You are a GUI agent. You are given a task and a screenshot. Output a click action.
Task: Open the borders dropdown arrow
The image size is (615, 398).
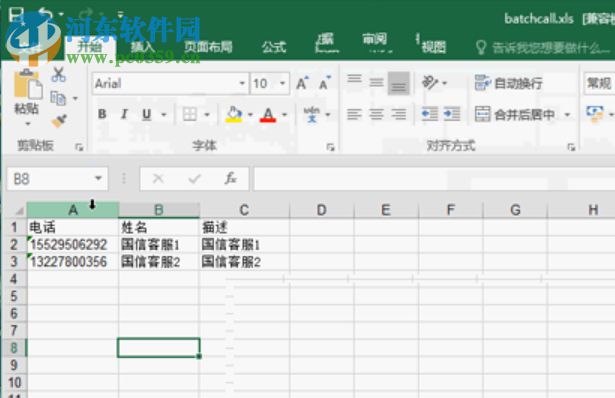207,115
